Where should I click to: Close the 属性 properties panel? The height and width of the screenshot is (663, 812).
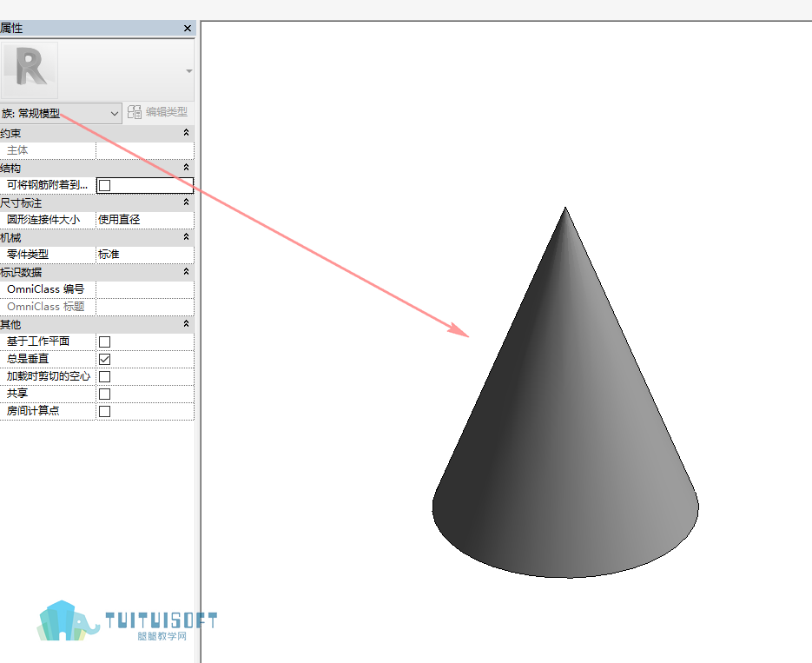[x=188, y=29]
